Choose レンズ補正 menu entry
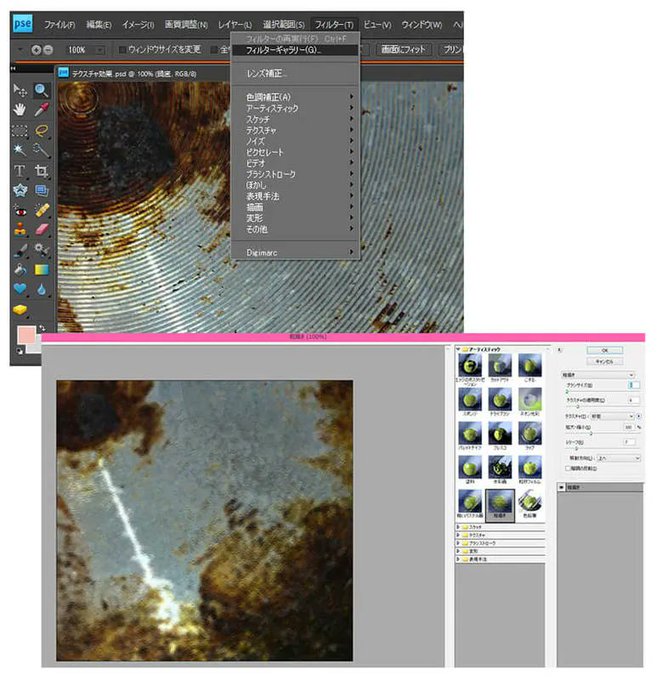 click(295, 74)
